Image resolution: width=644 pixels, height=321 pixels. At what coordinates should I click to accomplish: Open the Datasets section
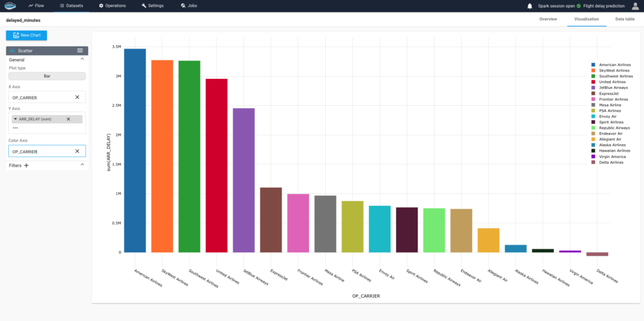click(x=71, y=6)
